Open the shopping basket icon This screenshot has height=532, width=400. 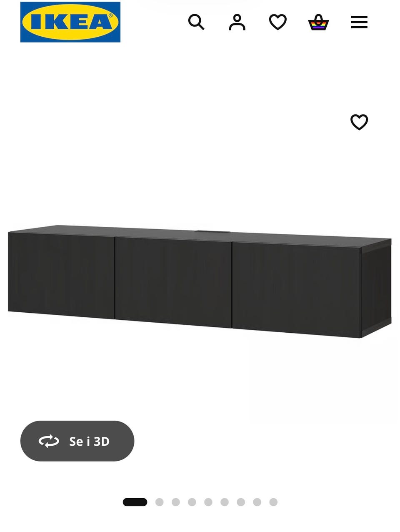[x=319, y=22]
